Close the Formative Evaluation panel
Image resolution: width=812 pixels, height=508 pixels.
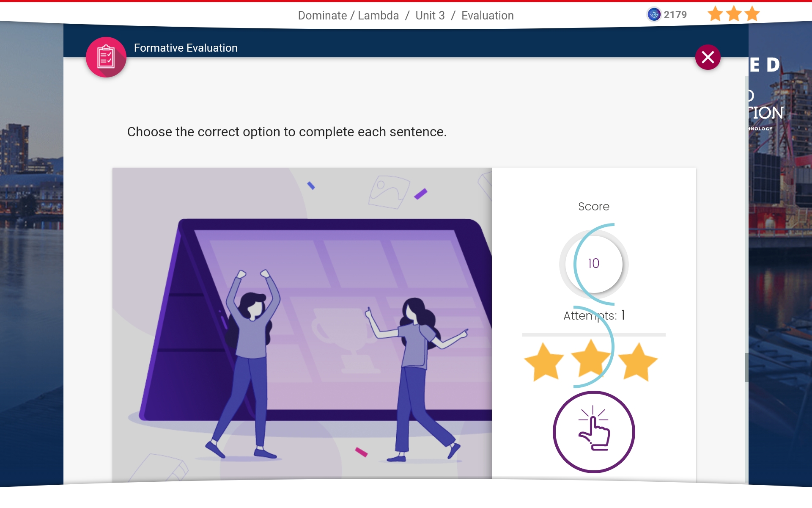tap(708, 57)
